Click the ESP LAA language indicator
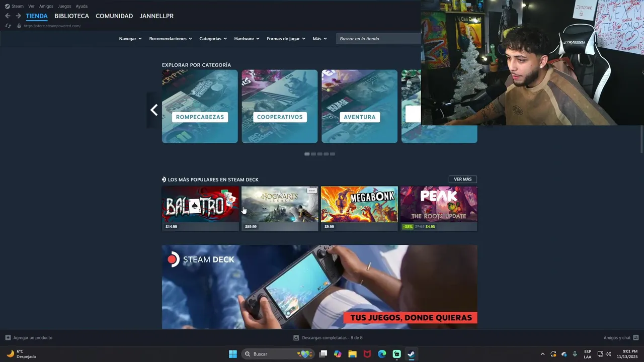 [x=588, y=354]
